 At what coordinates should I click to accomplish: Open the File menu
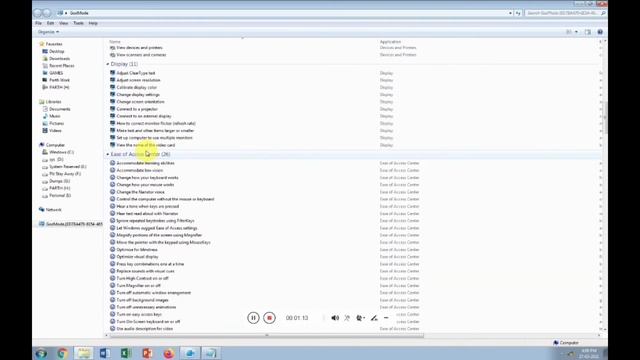38,23
